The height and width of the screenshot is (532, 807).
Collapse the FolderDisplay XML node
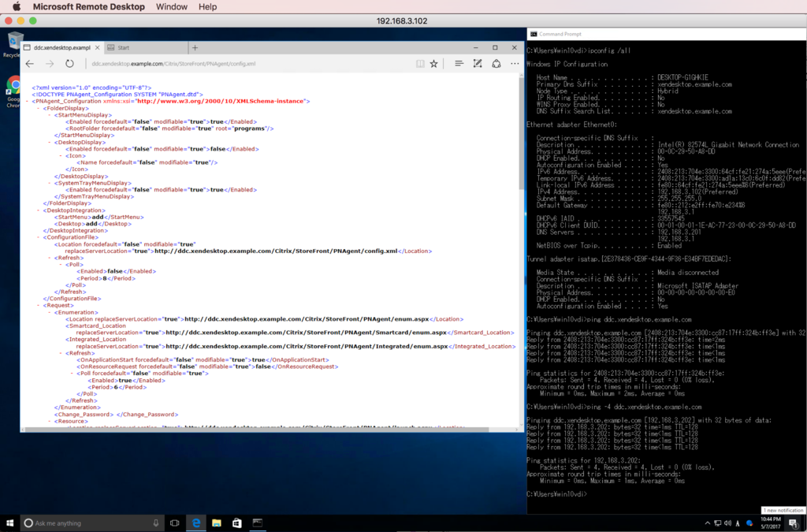(39, 109)
